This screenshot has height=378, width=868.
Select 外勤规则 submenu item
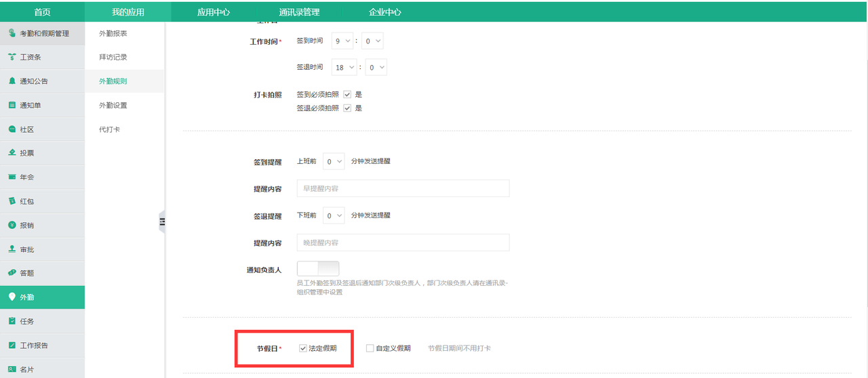coord(113,81)
